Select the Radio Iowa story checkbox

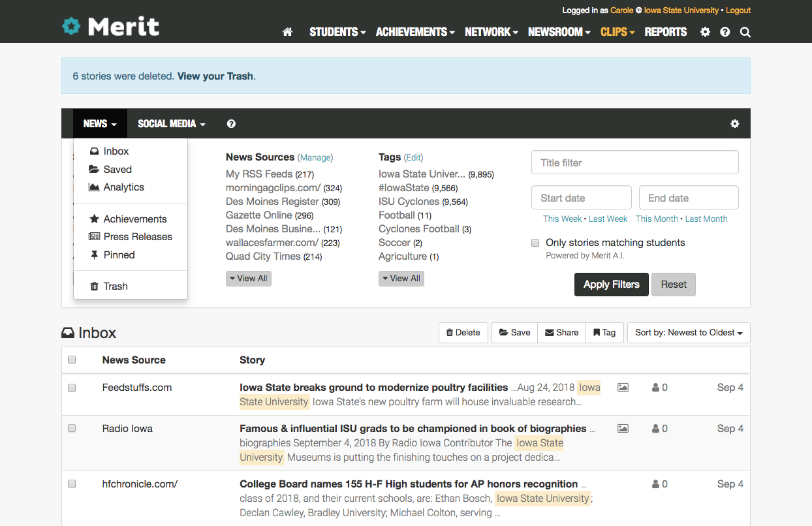point(72,429)
